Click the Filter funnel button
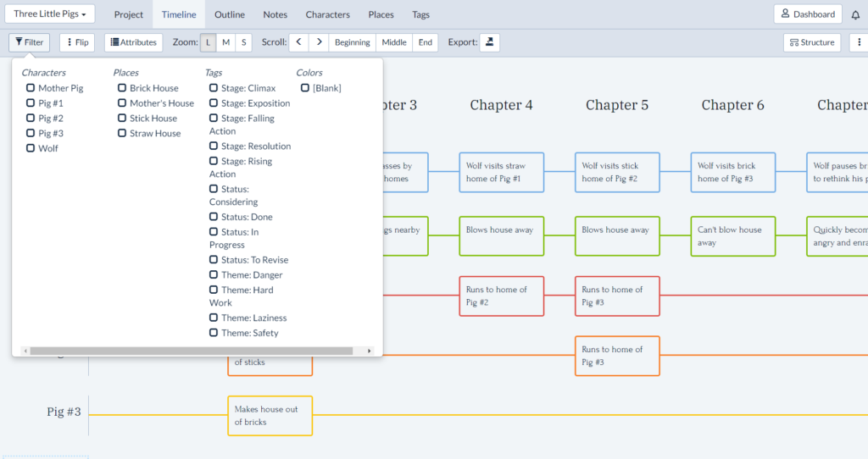The image size is (868, 459). (x=30, y=42)
